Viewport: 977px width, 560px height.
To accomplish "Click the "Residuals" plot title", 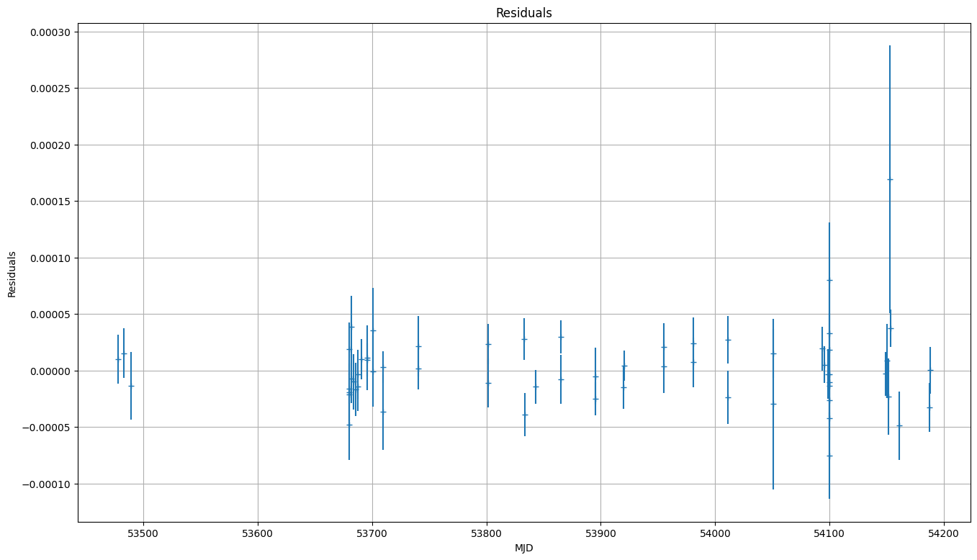I will tap(523, 13).
